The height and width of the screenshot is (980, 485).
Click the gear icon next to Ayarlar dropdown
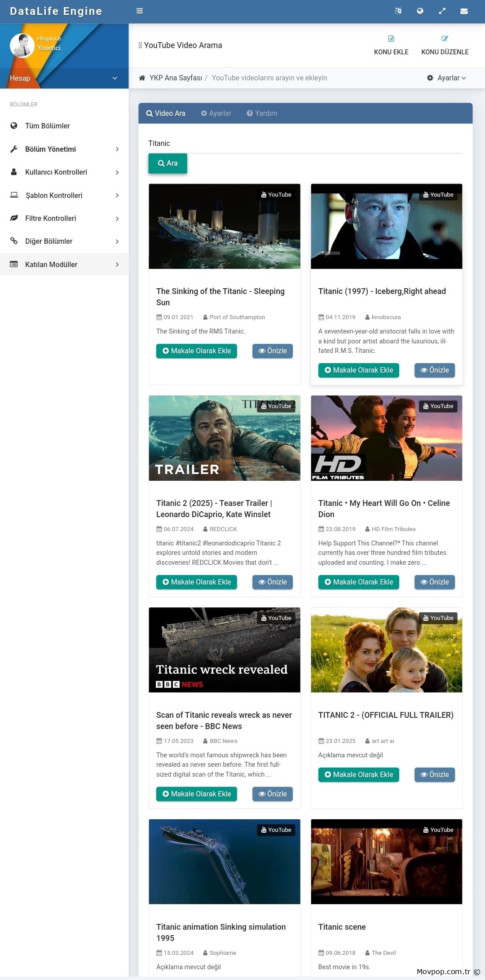pyautogui.click(x=430, y=78)
